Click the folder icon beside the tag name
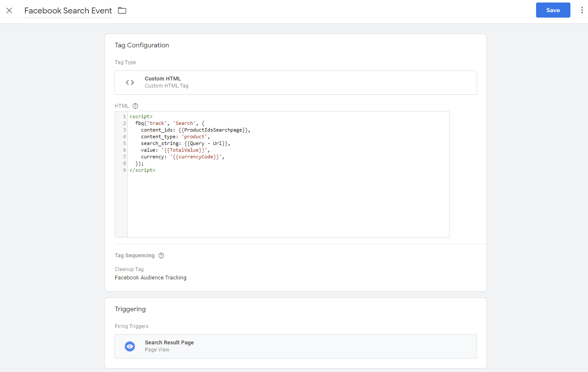The width and height of the screenshot is (588, 372). tap(122, 10)
